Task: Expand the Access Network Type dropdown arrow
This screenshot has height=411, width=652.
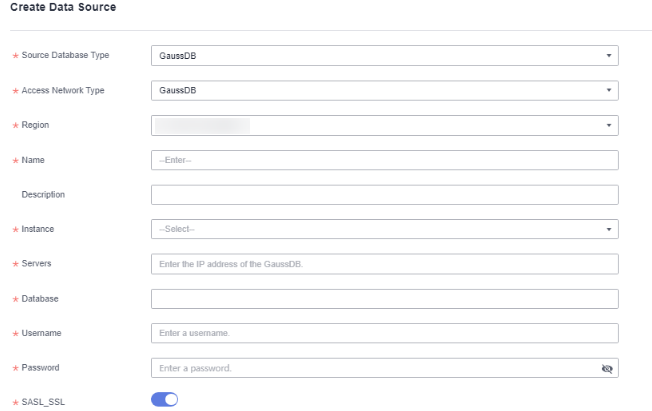Action: point(609,90)
